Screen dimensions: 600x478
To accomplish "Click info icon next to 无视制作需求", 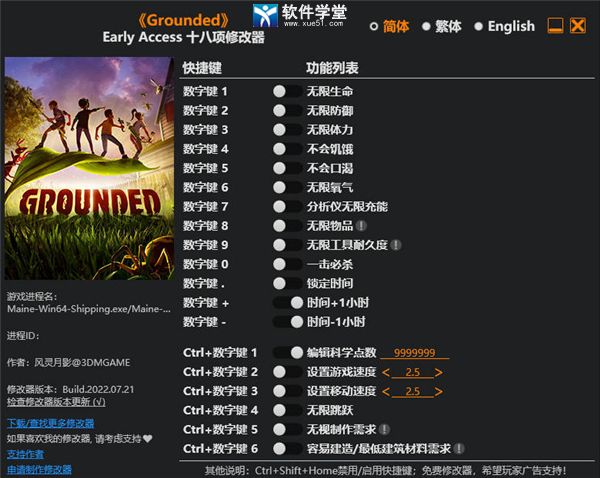I will coord(384,429).
